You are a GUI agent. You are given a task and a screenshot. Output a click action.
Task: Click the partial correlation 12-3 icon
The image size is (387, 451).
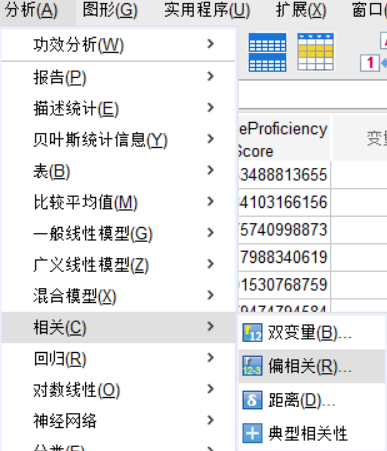click(252, 366)
